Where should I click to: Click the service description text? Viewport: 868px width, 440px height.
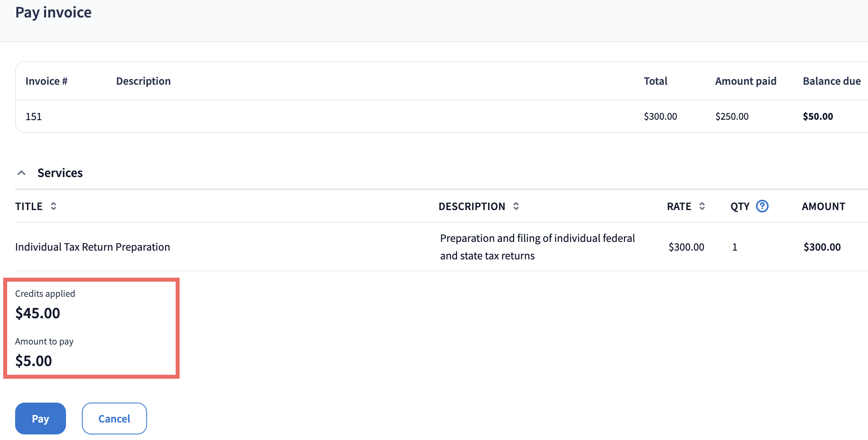tap(537, 247)
